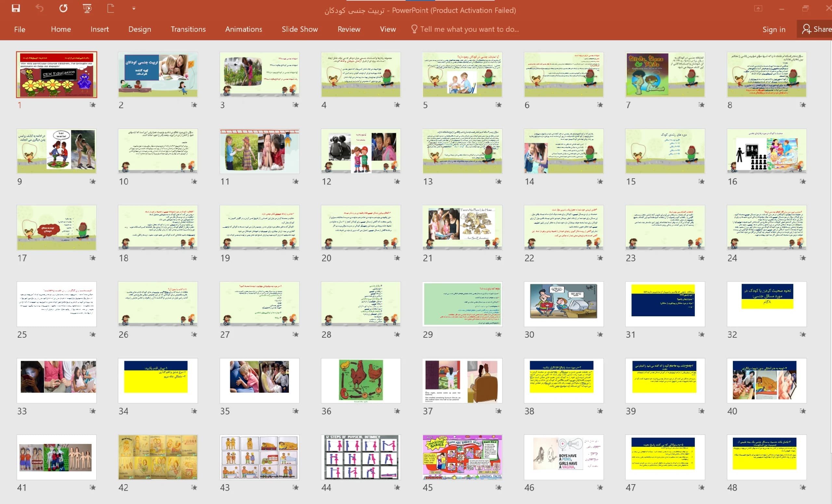Select the Design tab
The image size is (832, 504).
pos(139,29)
